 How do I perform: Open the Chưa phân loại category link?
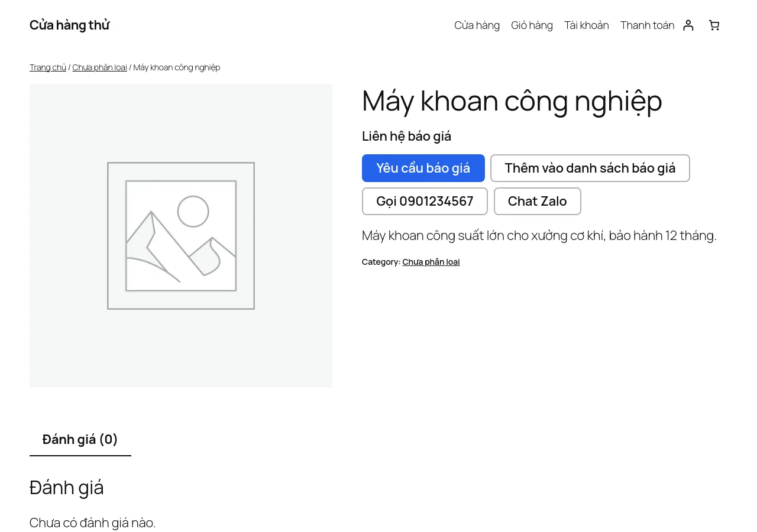tap(431, 262)
